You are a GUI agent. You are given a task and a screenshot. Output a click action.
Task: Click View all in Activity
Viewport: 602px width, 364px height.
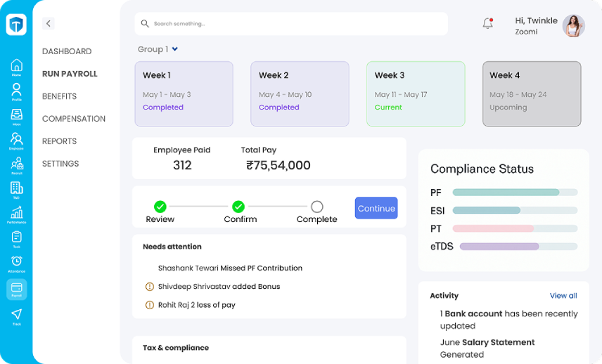[563, 296]
